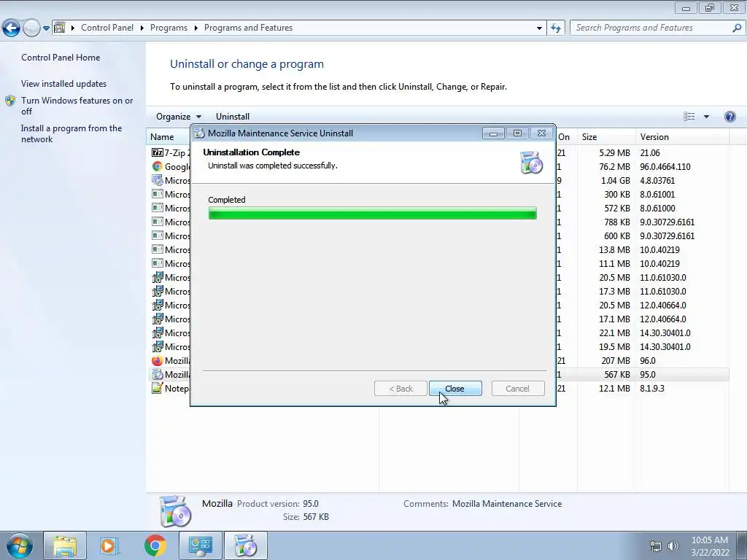The image size is (747, 560).
Task: Sort the list by the Size column
Action: tap(606, 137)
